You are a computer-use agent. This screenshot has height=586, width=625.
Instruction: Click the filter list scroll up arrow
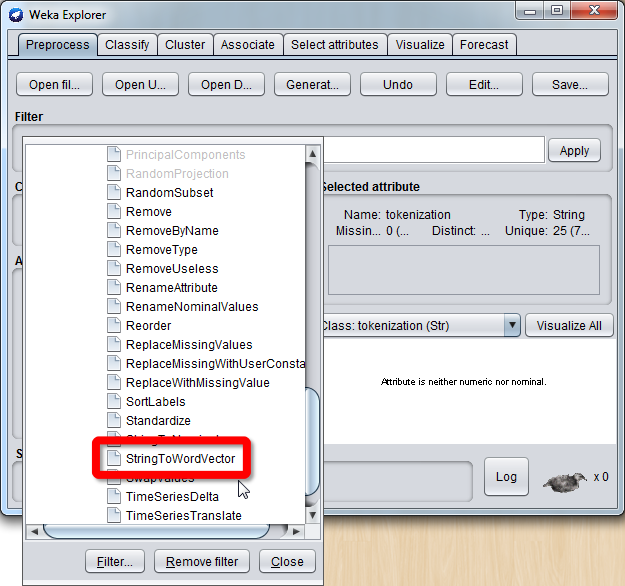click(312, 154)
